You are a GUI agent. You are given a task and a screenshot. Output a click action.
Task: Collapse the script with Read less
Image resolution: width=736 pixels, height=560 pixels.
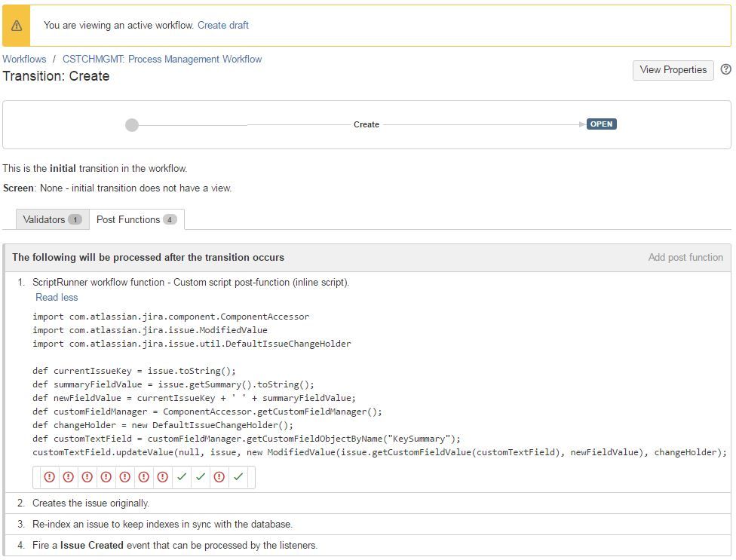57,298
